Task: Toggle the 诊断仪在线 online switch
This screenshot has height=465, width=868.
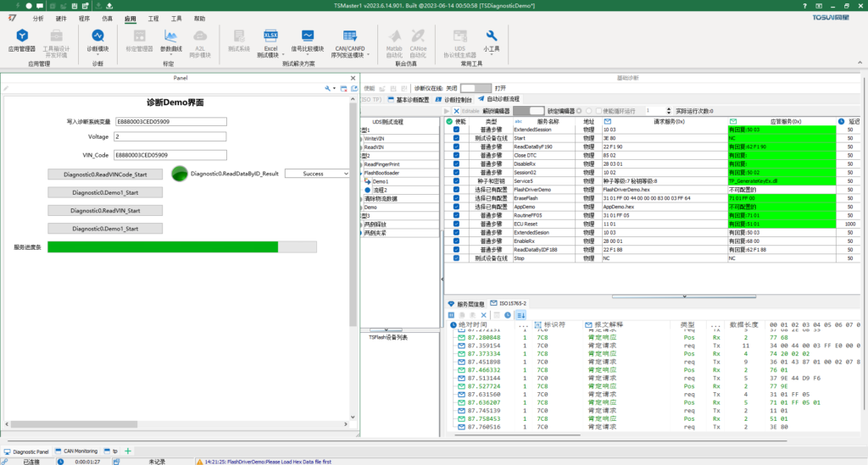Action: click(475, 87)
